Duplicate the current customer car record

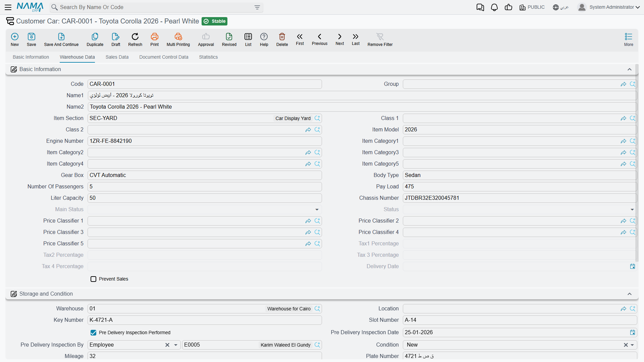[95, 39]
